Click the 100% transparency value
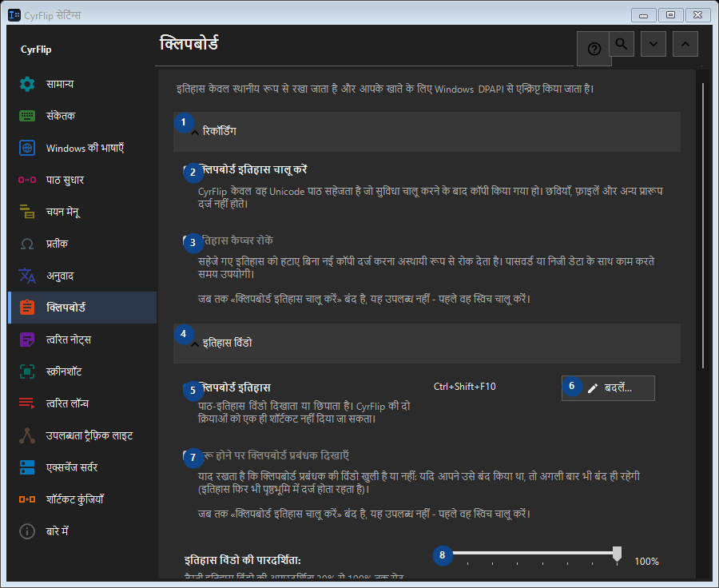 646,562
